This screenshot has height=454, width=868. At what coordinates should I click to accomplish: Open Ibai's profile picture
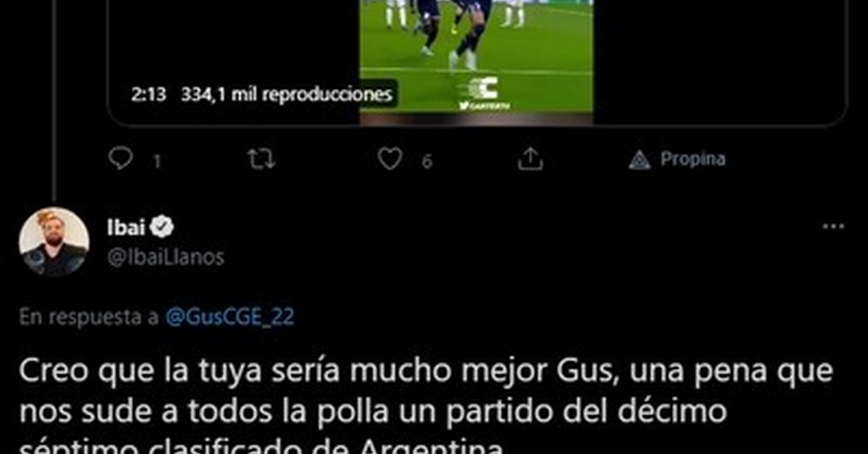[x=54, y=242]
